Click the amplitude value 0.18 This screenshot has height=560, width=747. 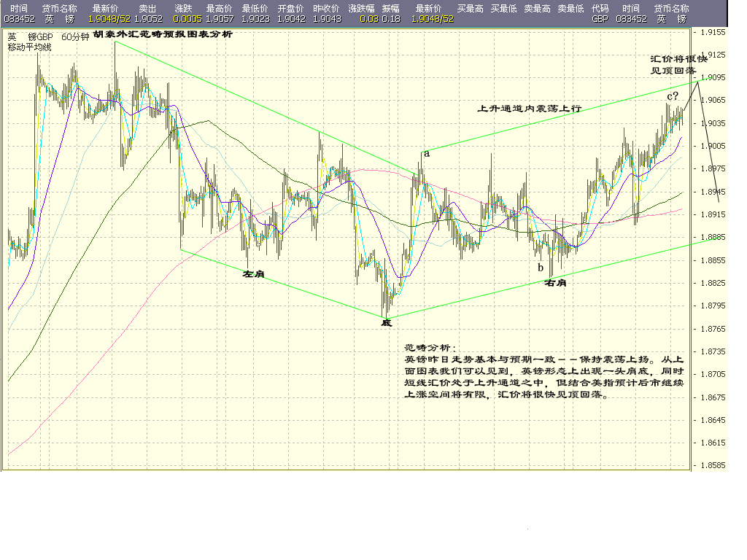(x=391, y=19)
